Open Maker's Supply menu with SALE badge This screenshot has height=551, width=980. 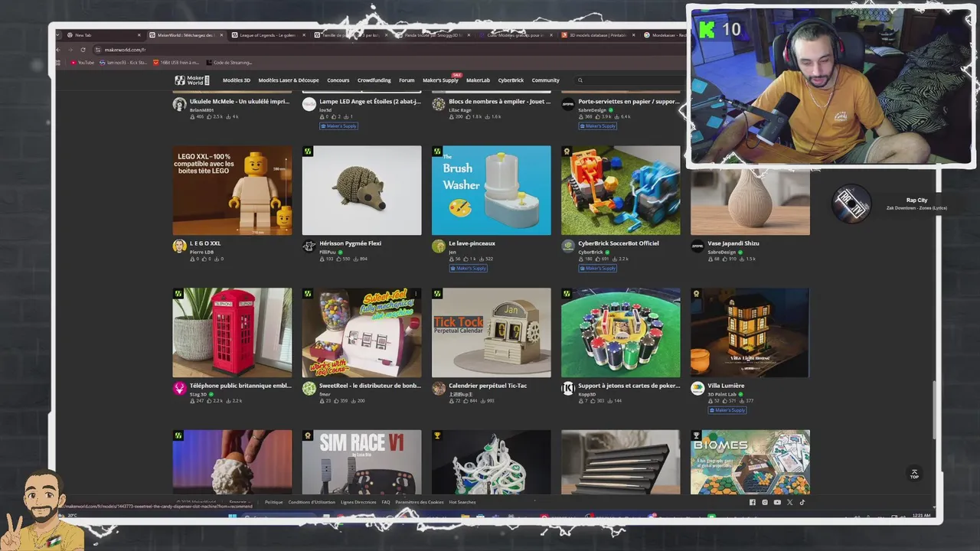point(441,80)
